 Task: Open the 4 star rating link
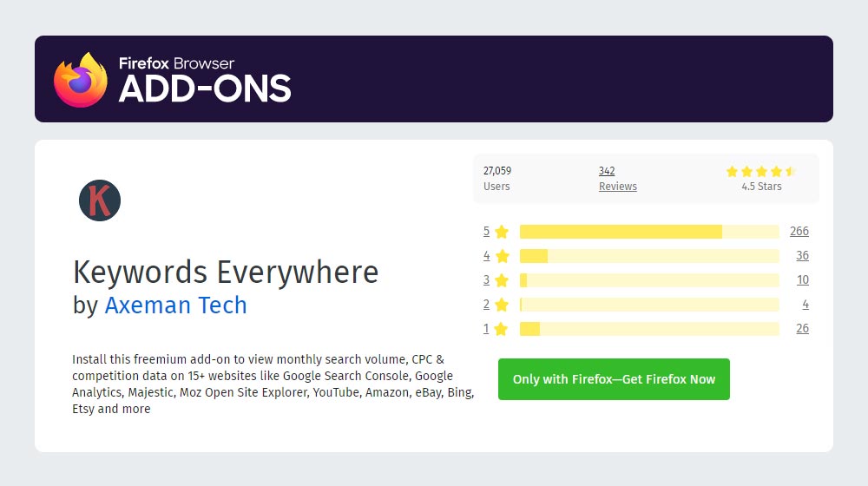coord(486,256)
